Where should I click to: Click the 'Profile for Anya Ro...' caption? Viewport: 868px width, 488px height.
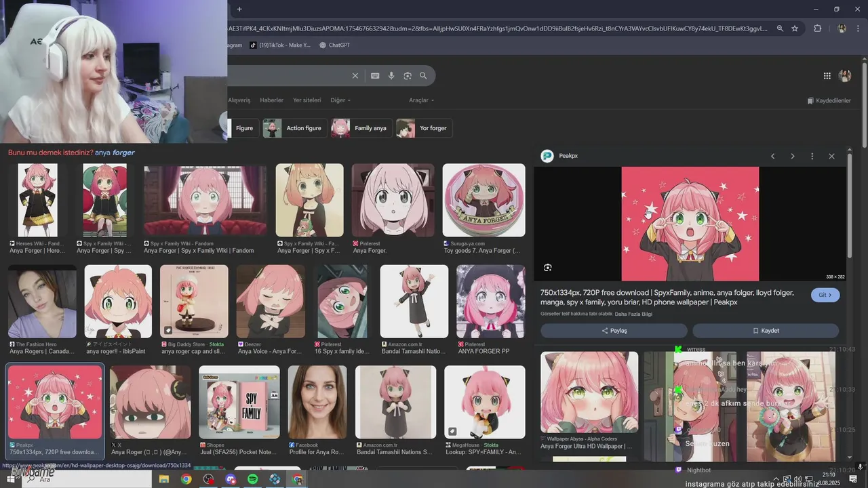click(317, 452)
